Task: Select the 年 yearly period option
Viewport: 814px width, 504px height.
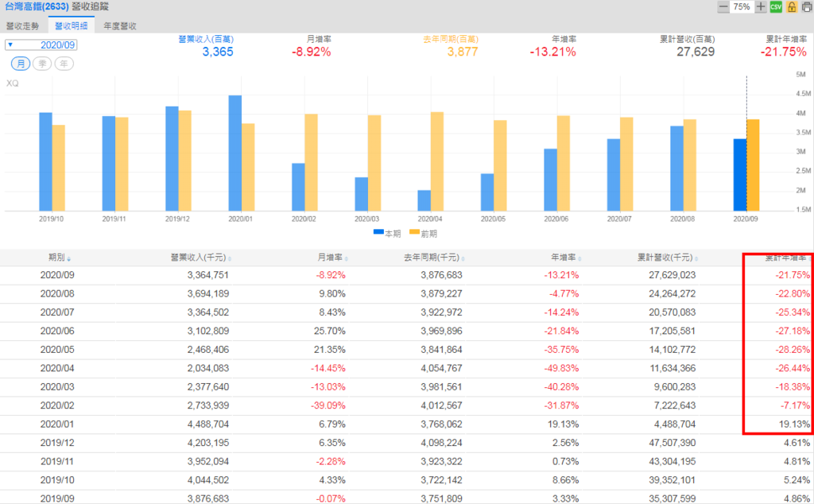Action: (64, 64)
